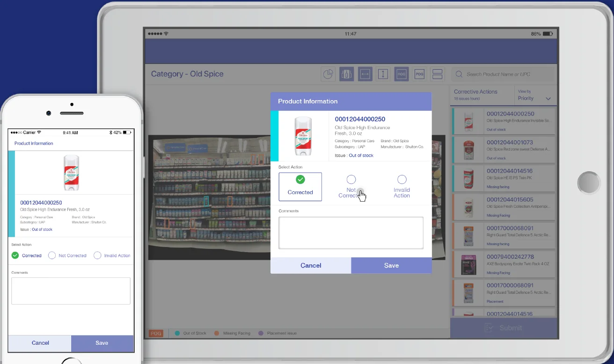Click the Submit checklist icon
Viewport: 614px width, 364px height.
point(489,328)
